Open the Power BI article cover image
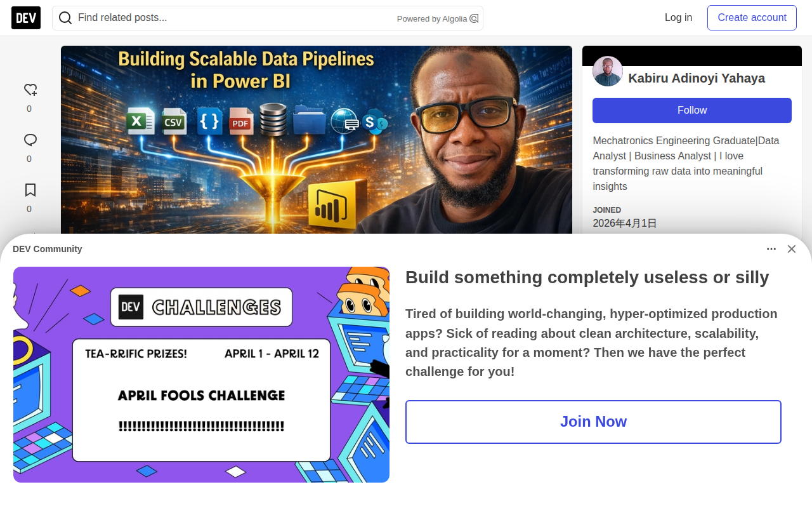Image resolution: width=812 pixels, height=508 pixels. click(317, 140)
